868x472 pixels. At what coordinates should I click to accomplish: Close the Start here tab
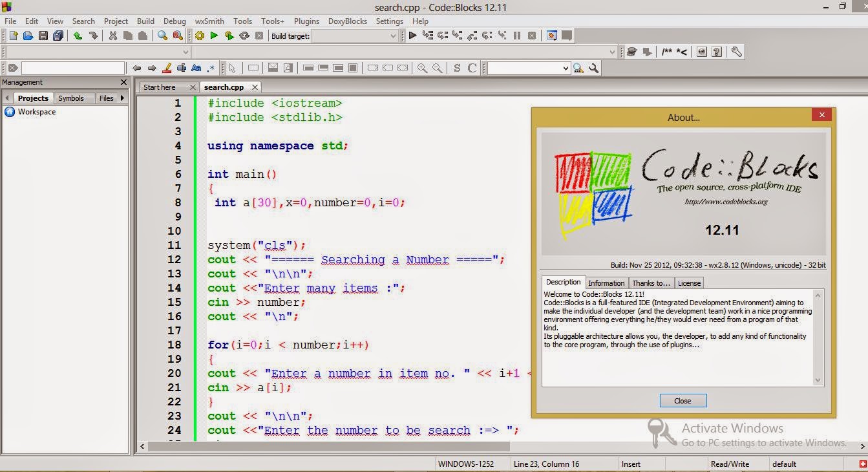click(191, 87)
